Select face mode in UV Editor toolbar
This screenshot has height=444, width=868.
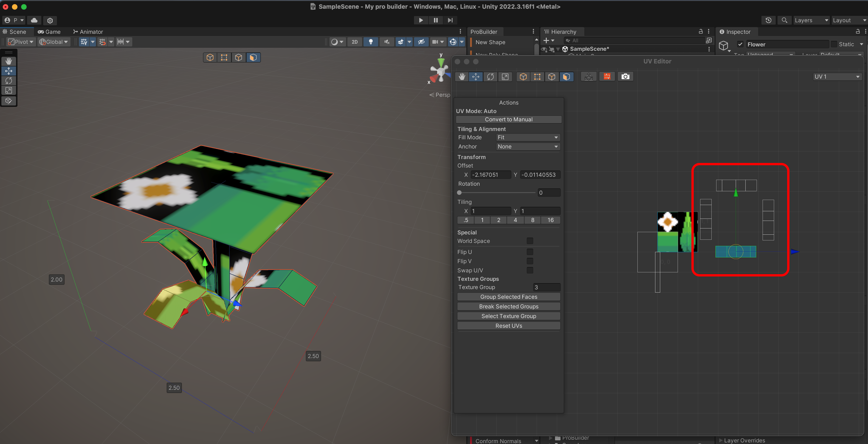[x=566, y=77]
